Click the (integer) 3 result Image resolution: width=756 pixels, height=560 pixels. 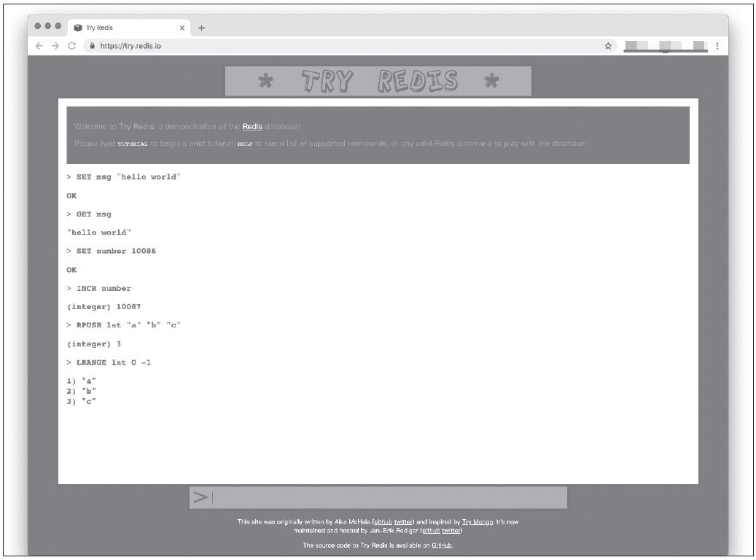[94, 344]
